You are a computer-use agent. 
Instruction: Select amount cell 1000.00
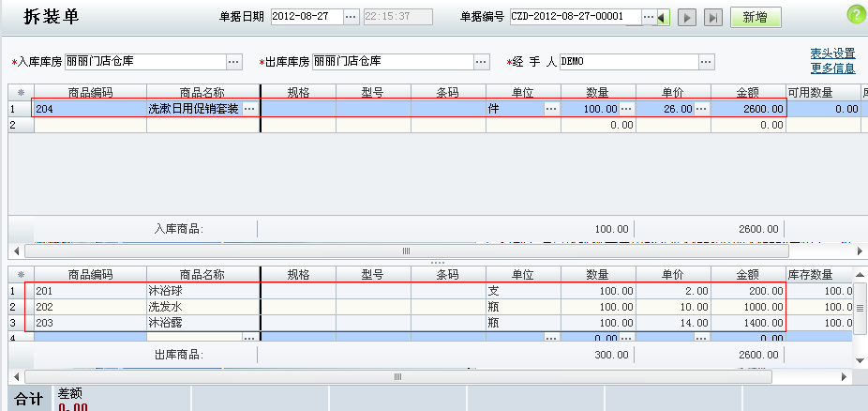[x=748, y=306]
